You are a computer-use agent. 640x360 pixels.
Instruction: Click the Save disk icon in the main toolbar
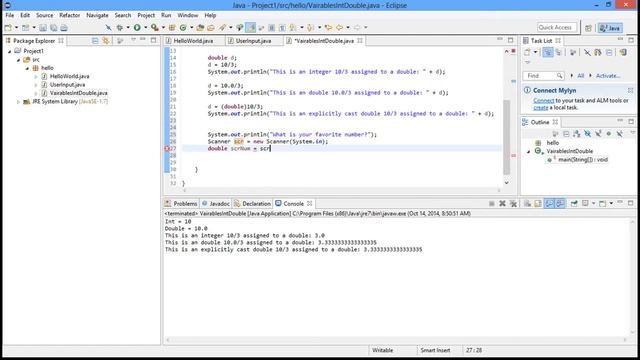point(43,28)
